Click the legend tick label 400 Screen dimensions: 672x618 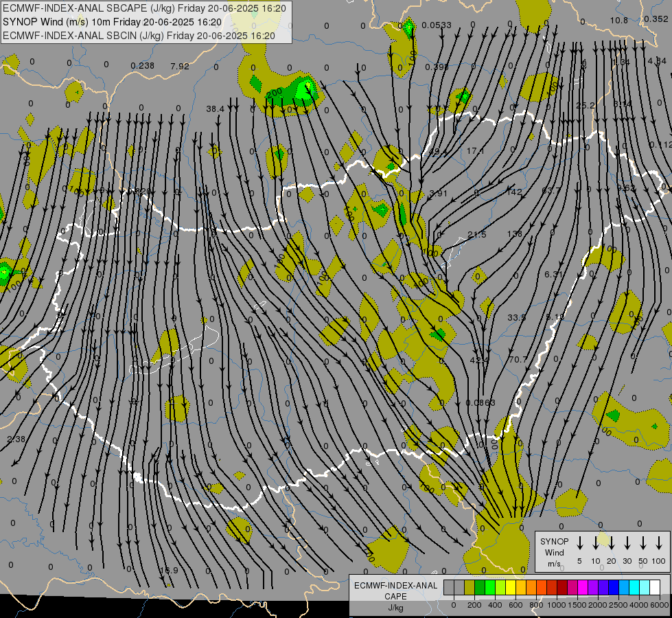tap(495, 605)
